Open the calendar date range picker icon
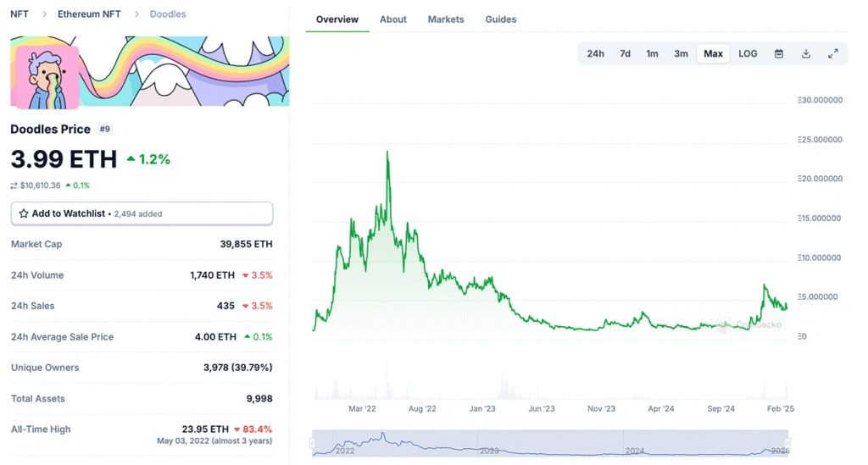Image resolution: width=868 pixels, height=465 pixels. coord(778,53)
